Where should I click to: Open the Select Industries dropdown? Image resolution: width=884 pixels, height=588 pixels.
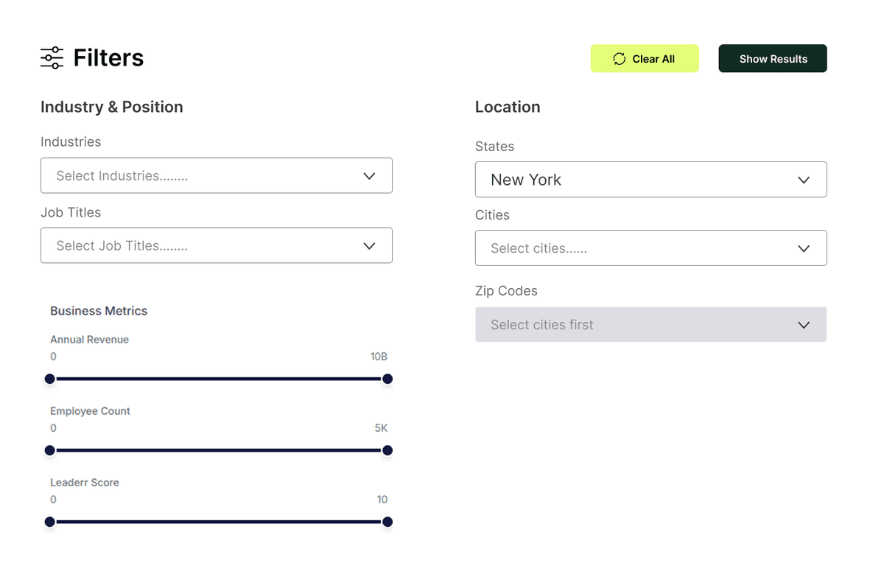pos(216,175)
